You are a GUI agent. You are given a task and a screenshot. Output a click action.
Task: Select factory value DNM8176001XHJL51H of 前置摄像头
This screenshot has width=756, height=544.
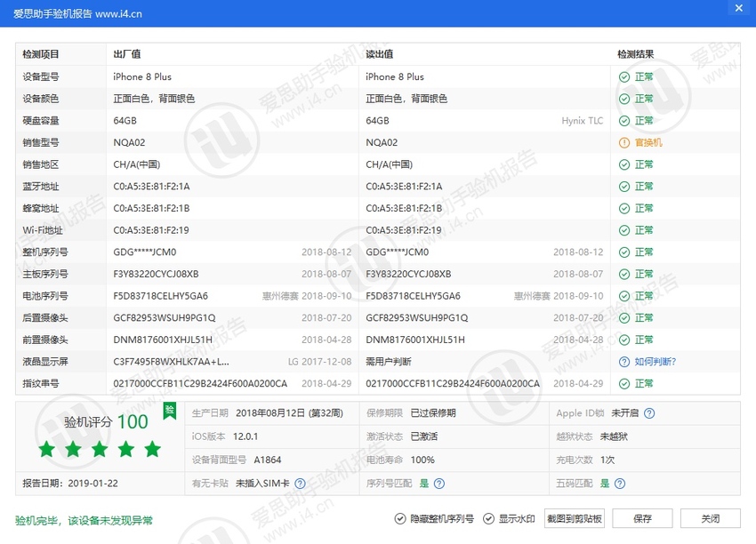coord(163,340)
